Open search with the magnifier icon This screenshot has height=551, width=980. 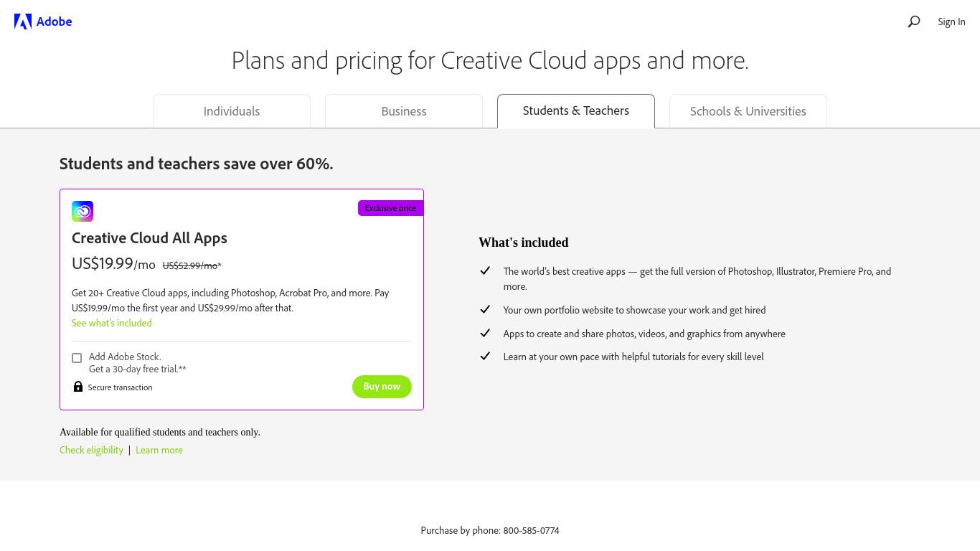tap(914, 22)
